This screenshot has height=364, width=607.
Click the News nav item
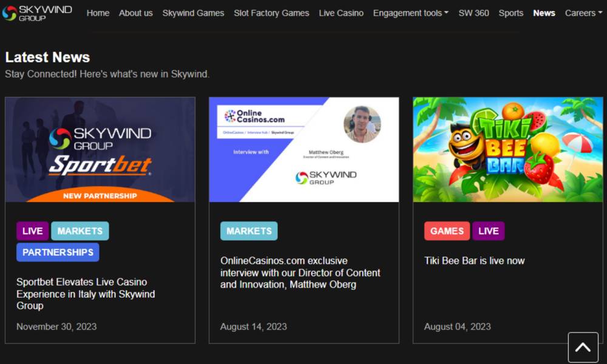click(544, 13)
